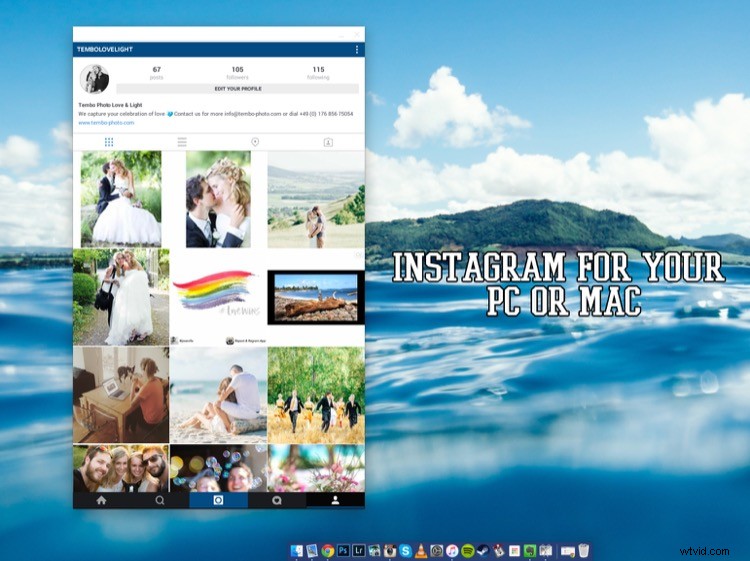Open couple embracing in hillside meadow photo
Viewport: 750px width, 561px height.
tap(316, 199)
